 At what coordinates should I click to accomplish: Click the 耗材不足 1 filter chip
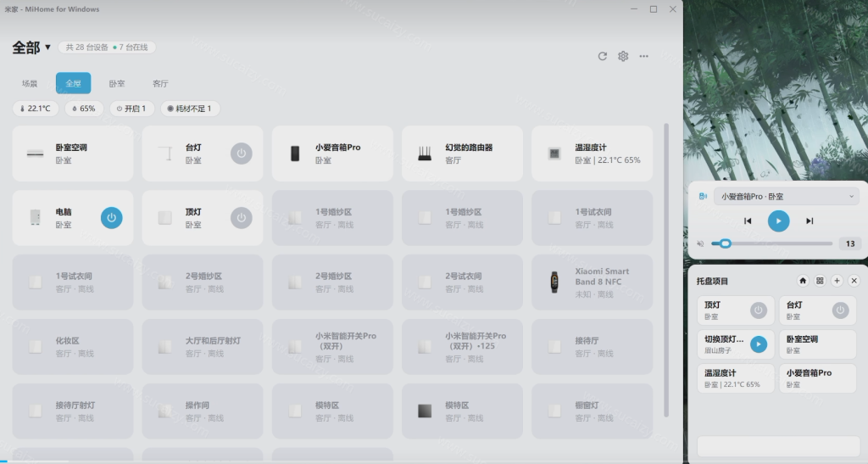tap(190, 109)
